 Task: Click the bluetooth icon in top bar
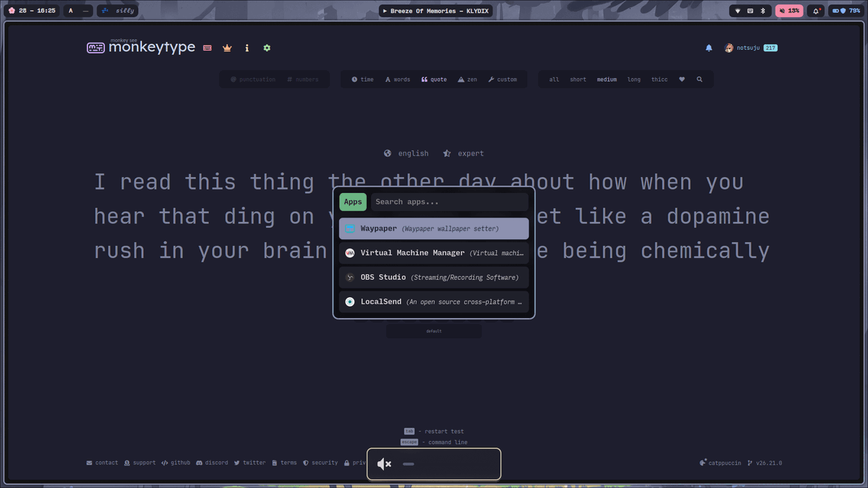tap(762, 11)
